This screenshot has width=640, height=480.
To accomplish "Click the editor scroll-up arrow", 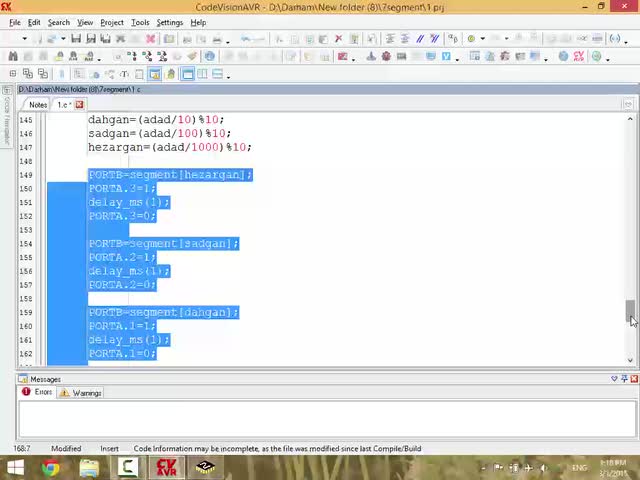I will 630,119.
